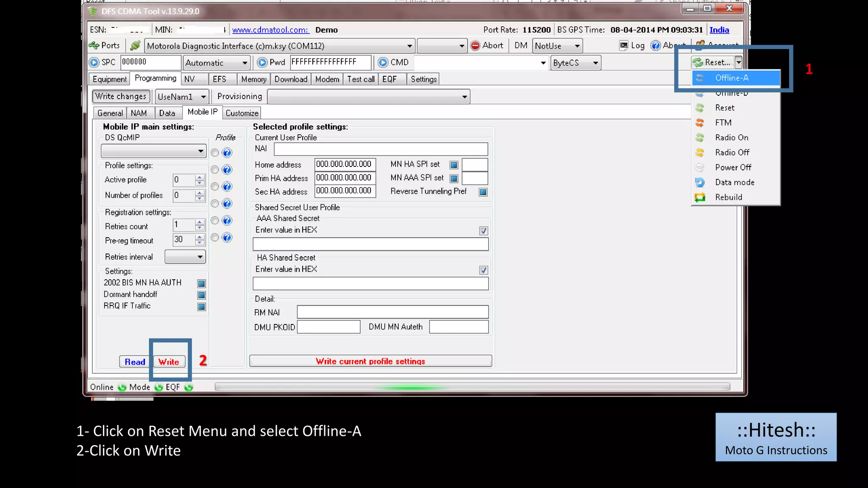Screen dimensions: 868x488
Task: Click the red Abort icon
Action: pos(475,45)
